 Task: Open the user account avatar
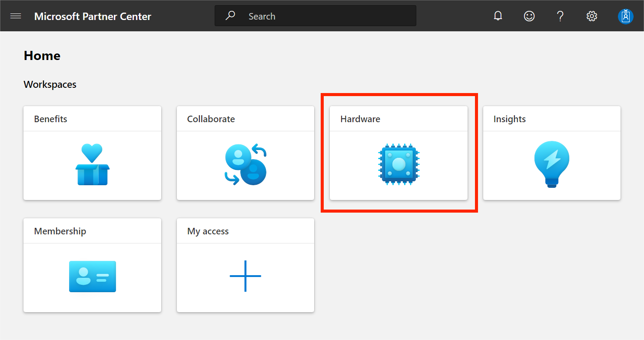[x=625, y=16]
